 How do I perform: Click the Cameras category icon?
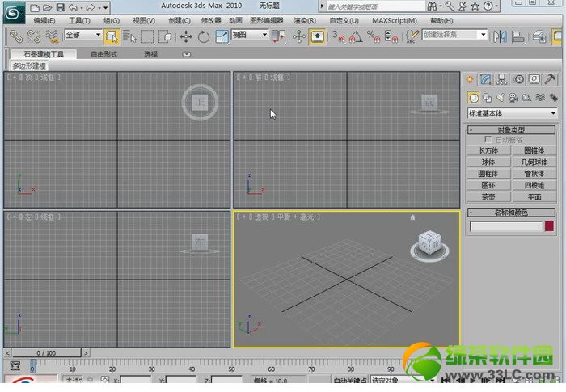513,98
